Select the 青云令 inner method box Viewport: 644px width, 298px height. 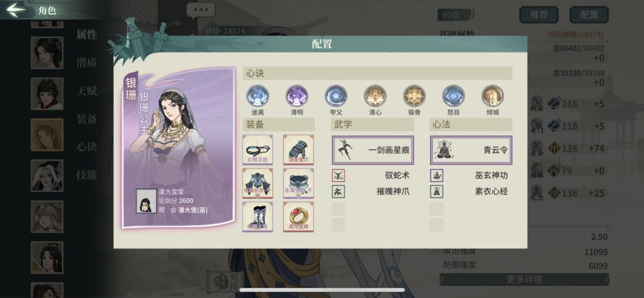pyautogui.click(x=471, y=150)
